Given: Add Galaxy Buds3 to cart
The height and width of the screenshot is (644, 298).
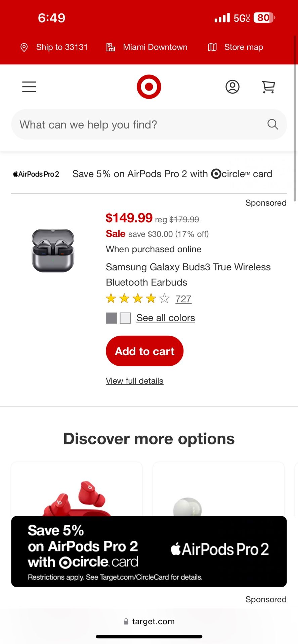Looking at the screenshot, I should click(x=144, y=351).
